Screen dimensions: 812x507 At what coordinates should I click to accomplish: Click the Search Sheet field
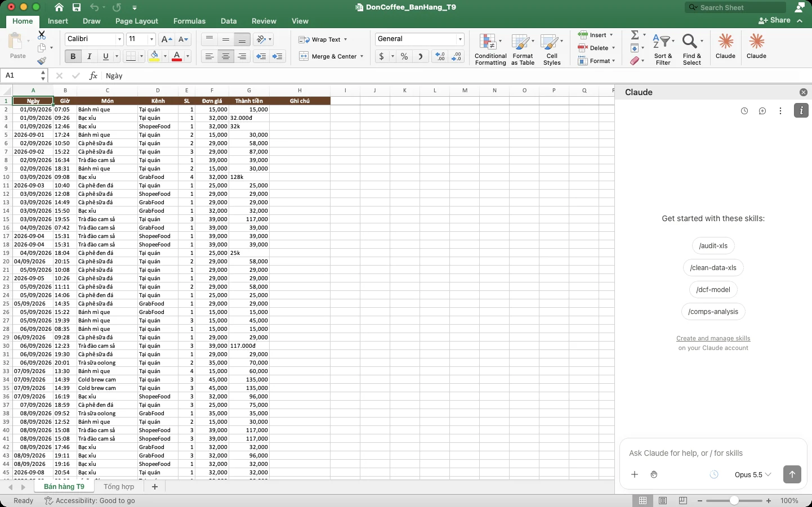[735, 7]
